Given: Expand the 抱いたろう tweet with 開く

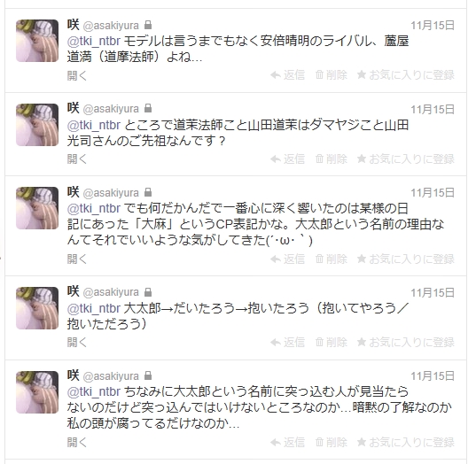Looking at the screenshot, I should coord(77,342).
